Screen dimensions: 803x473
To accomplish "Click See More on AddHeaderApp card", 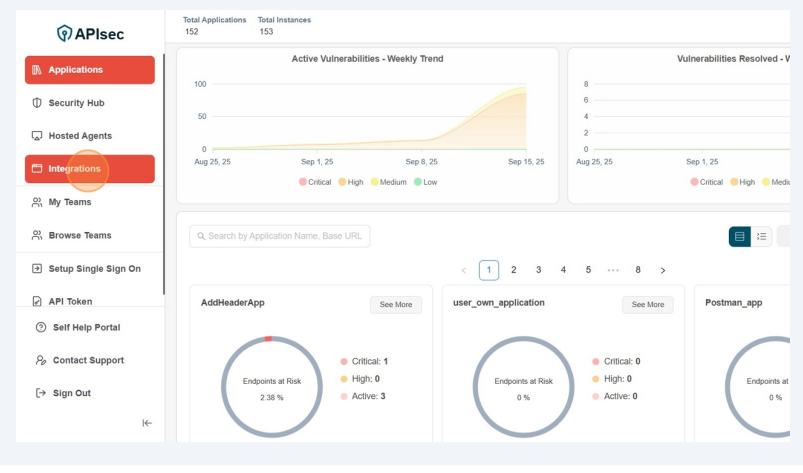I will coord(396,305).
